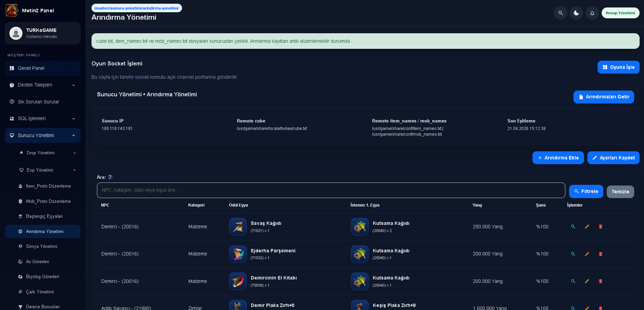The width and height of the screenshot is (644, 310).
Task: Click Kutsama Kağıdı icon in Demircinin El Kitabı row
Action: [360, 281]
